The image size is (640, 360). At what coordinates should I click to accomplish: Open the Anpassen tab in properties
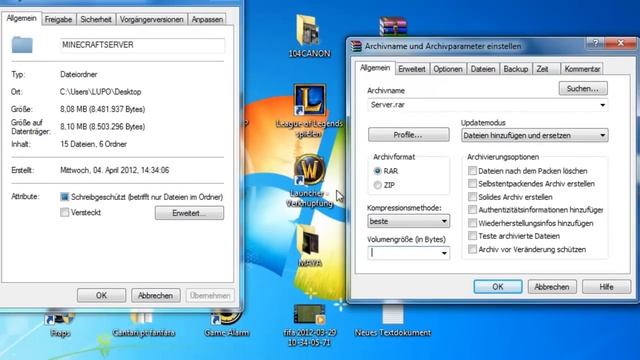pos(207,19)
